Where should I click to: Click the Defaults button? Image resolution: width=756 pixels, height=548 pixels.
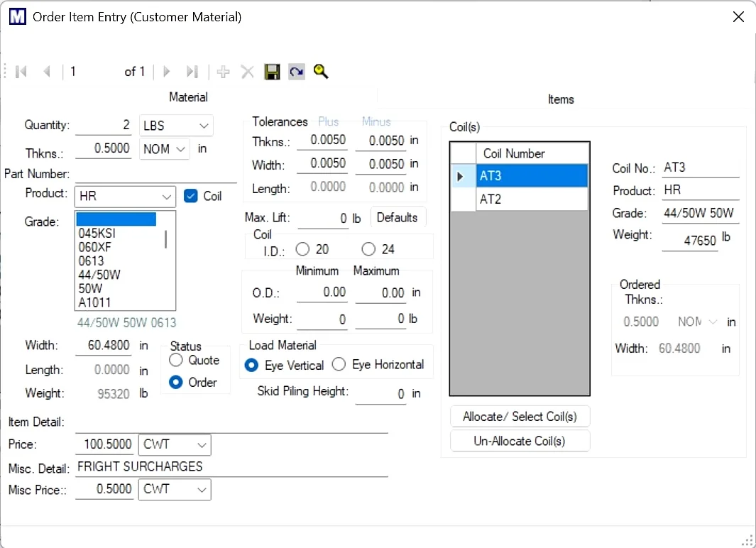point(398,217)
